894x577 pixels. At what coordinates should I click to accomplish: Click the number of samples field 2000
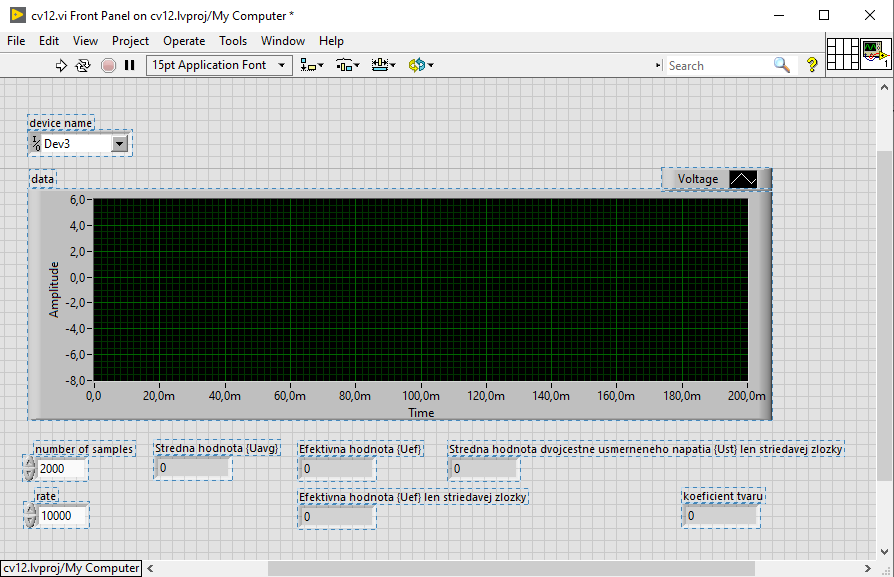(62, 469)
